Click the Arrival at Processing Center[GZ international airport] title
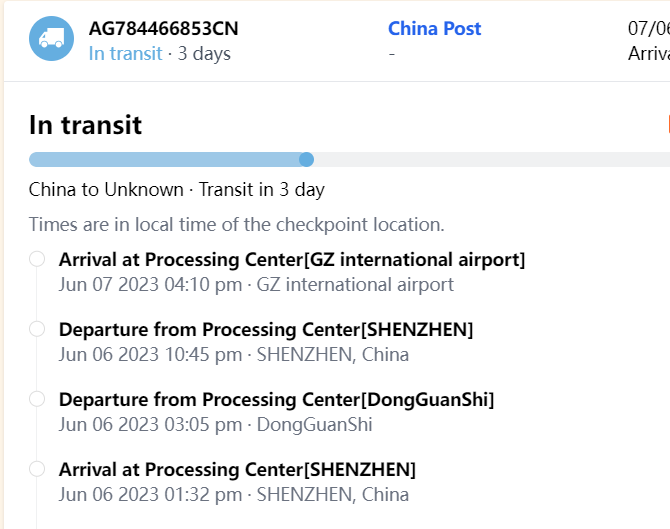This screenshot has width=670, height=529. (292, 260)
